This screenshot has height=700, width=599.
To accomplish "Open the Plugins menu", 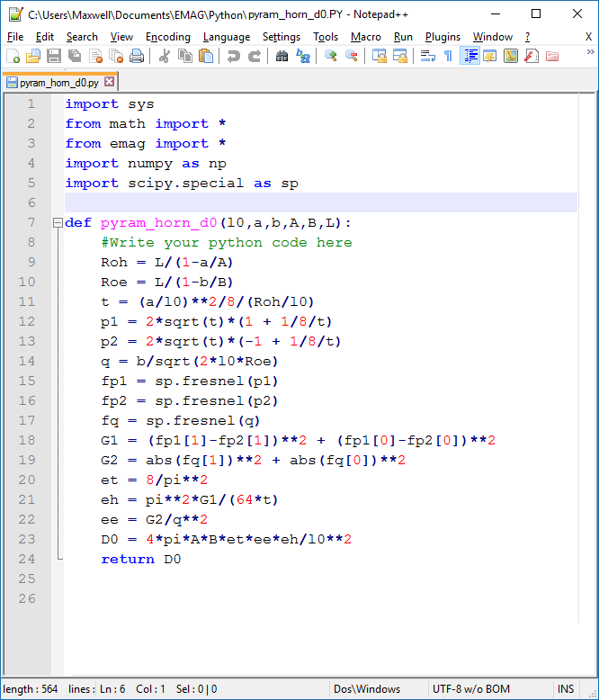I will click(x=443, y=37).
